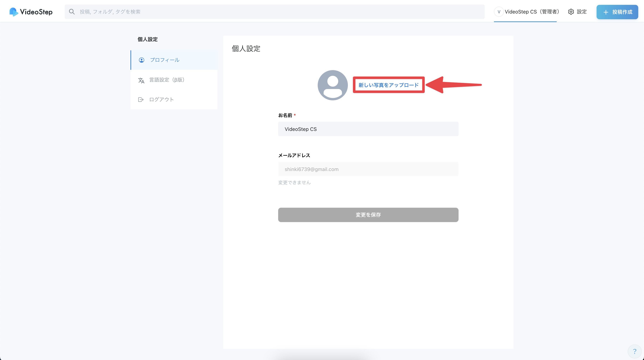Open 言語設定（β版）in the sidebar

point(167,80)
